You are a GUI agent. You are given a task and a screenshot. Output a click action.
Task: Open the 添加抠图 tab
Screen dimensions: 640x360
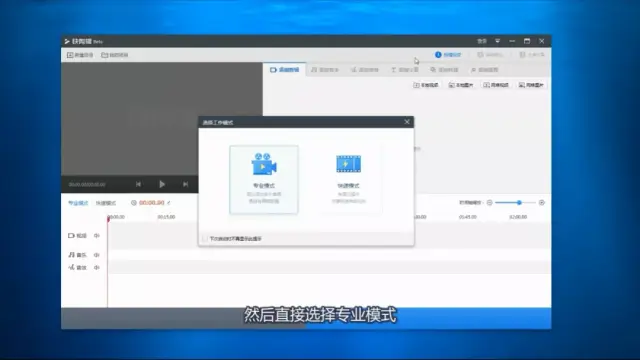pos(484,70)
